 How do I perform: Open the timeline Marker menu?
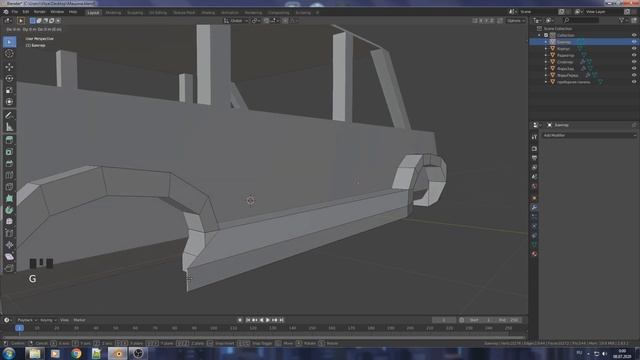click(79, 320)
